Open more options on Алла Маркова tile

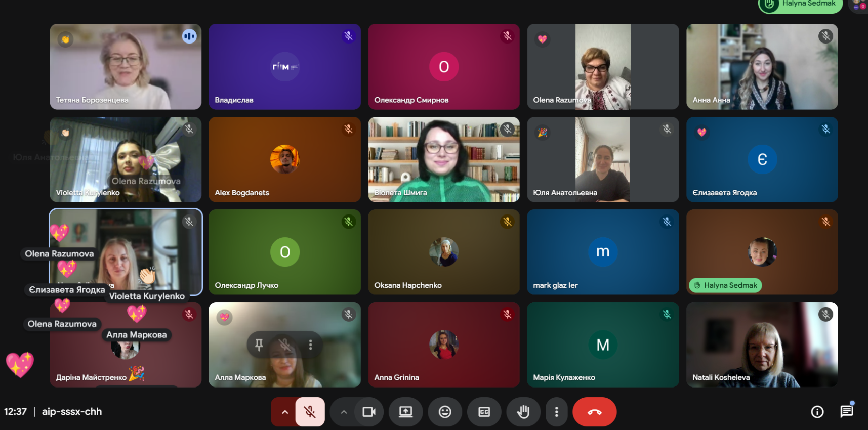click(x=310, y=345)
